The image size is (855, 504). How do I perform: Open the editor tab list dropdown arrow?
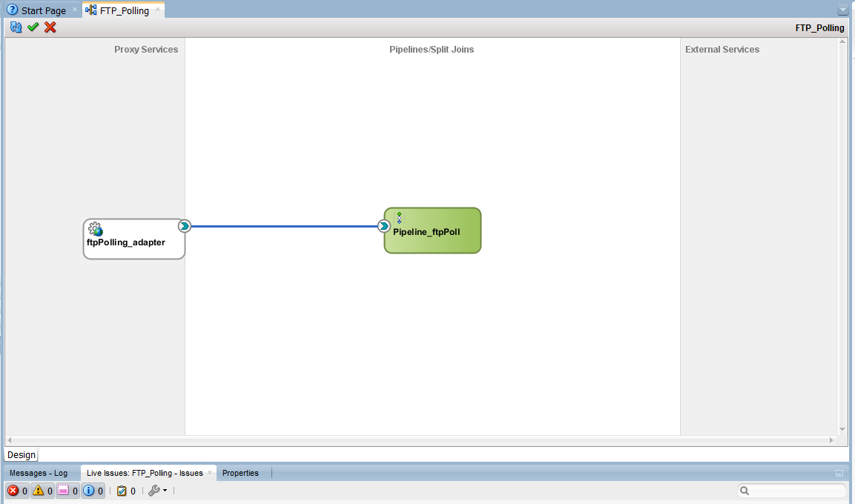[842, 10]
